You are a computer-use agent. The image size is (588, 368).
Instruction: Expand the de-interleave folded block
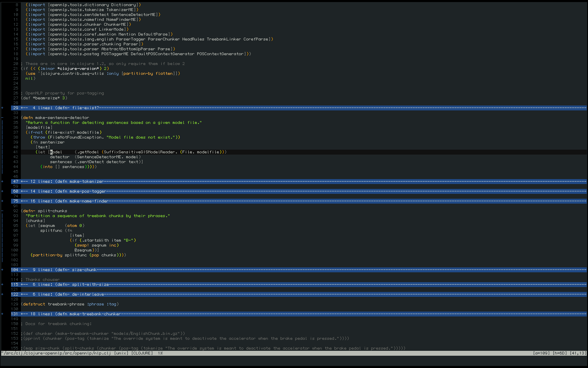click(x=299, y=294)
